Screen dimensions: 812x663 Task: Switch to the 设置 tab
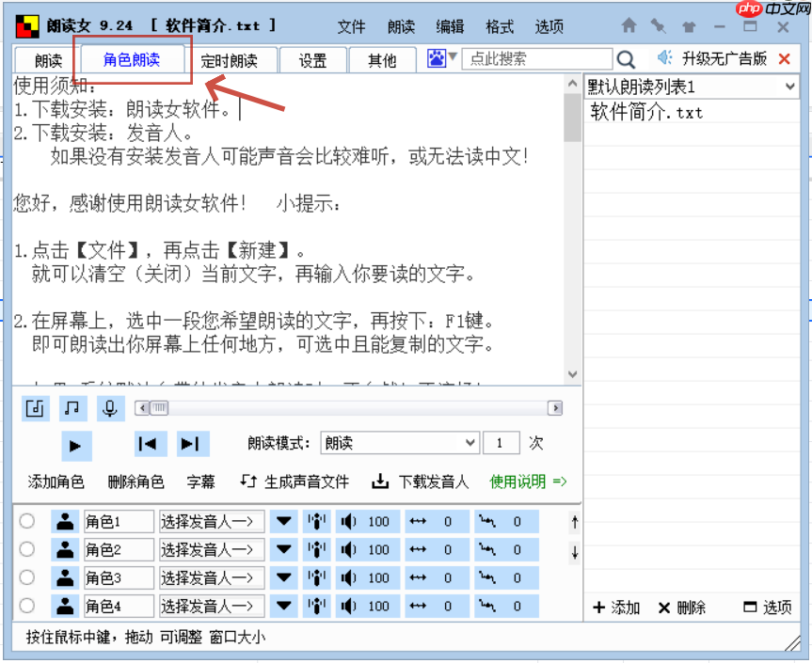click(312, 60)
